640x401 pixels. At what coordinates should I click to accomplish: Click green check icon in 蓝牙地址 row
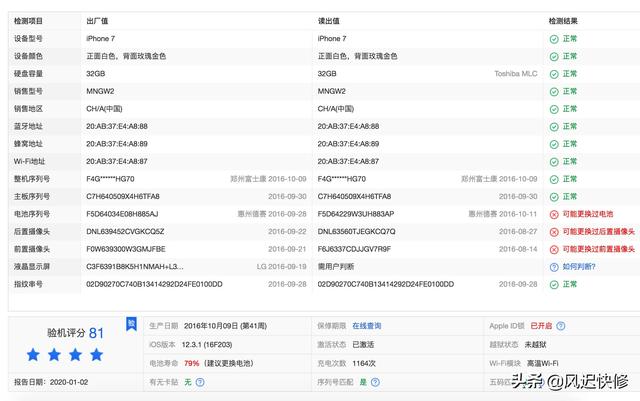tap(554, 127)
